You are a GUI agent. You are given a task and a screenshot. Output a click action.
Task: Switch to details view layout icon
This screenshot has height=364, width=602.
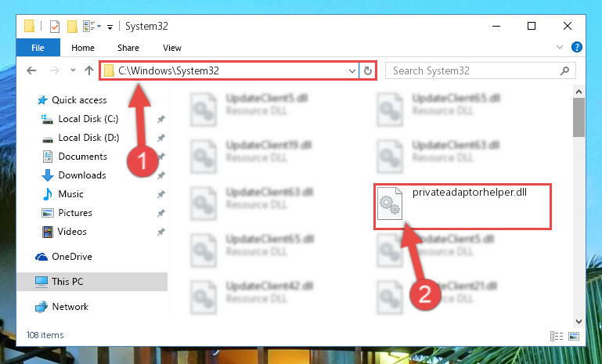[557, 336]
